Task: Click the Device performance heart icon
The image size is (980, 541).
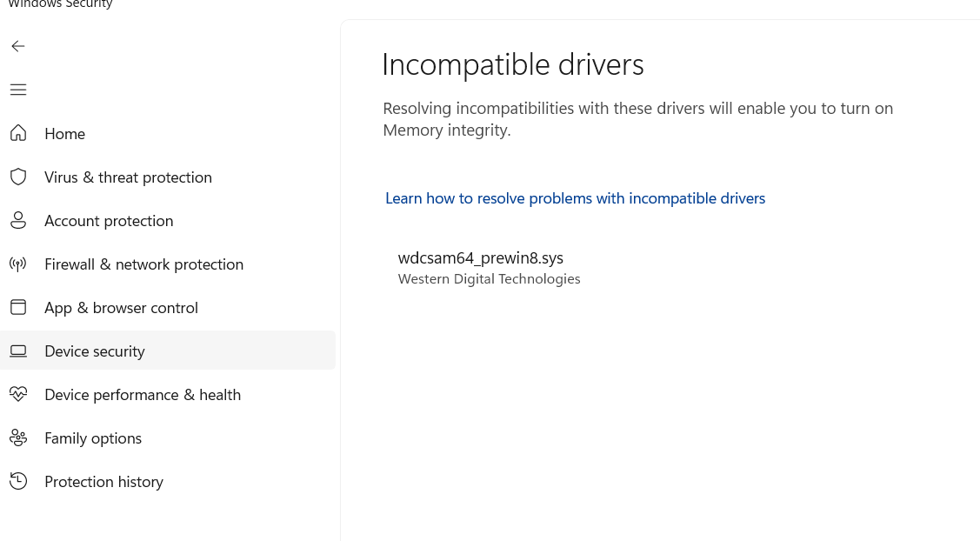Action: point(18,394)
